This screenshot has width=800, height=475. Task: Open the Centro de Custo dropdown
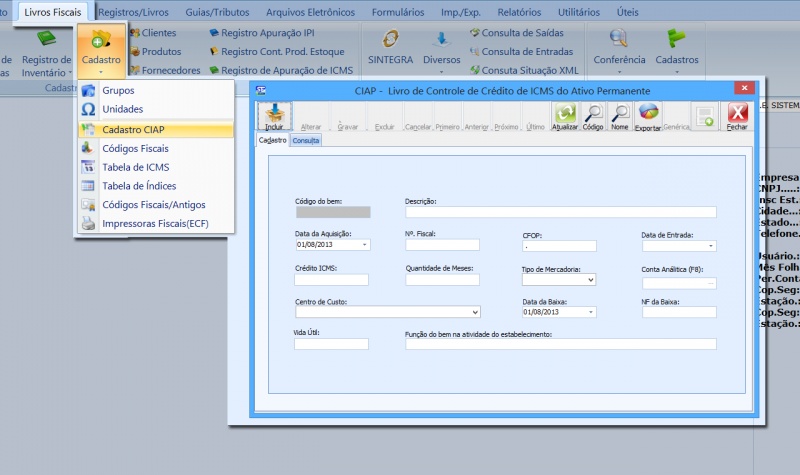(x=474, y=312)
